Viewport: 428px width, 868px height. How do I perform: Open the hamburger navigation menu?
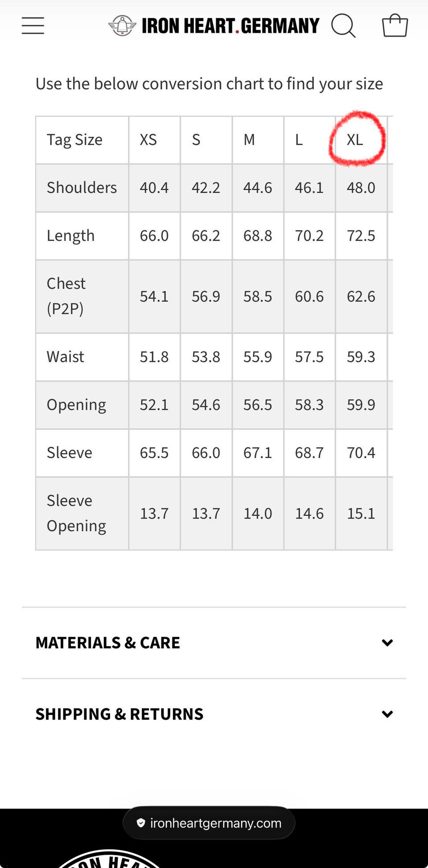[33, 25]
